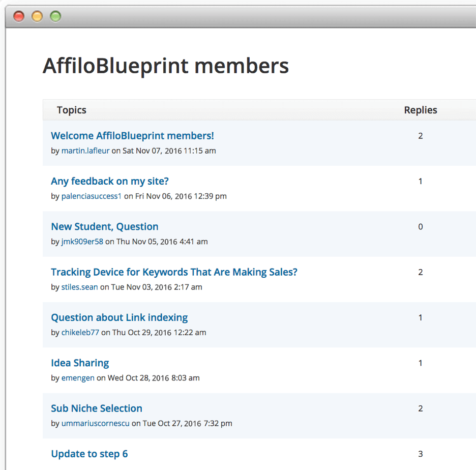Click the Replies column header
Screen dimensions: 476x470
coord(421,110)
